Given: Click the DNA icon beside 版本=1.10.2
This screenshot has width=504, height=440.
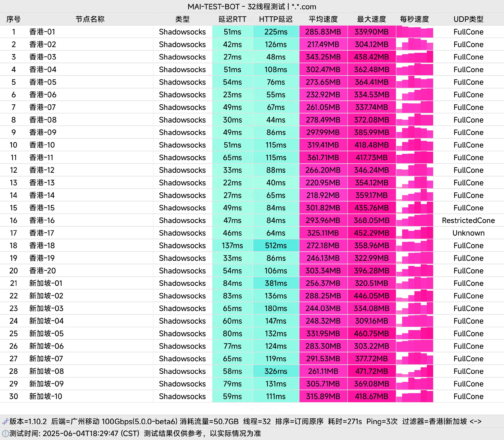Looking at the screenshot, I should (x=5, y=422).
